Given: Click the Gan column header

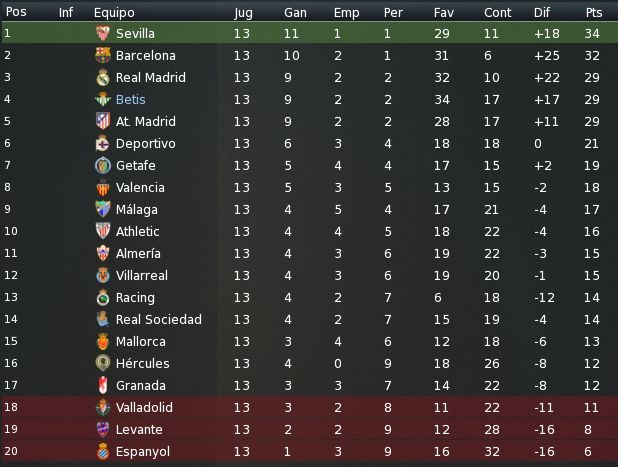Looking at the screenshot, I should coord(295,13).
